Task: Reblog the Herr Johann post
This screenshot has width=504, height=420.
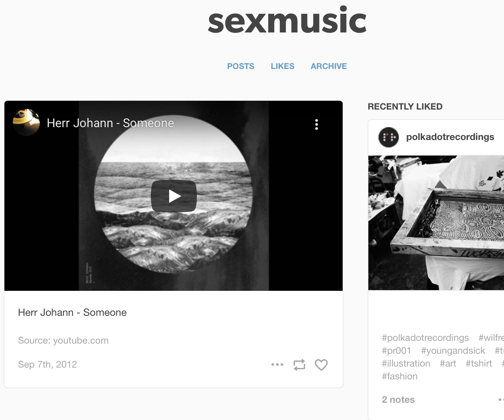Action: tap(299, 365)
